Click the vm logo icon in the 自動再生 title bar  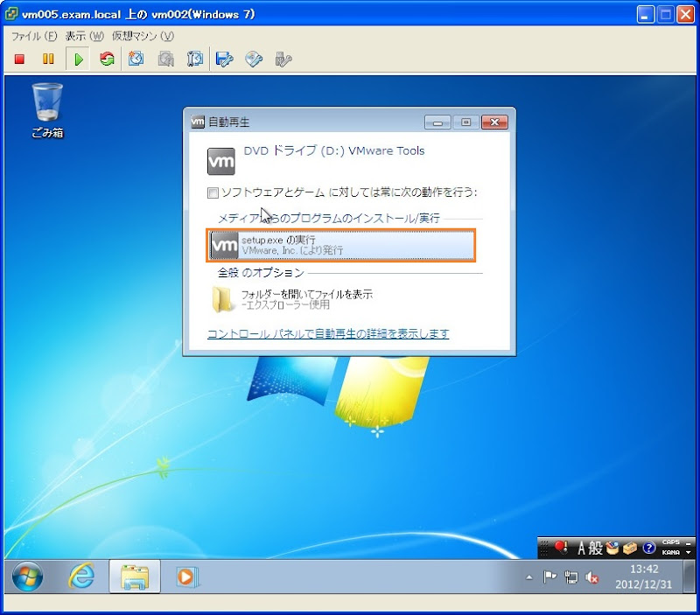pos(198,122)
